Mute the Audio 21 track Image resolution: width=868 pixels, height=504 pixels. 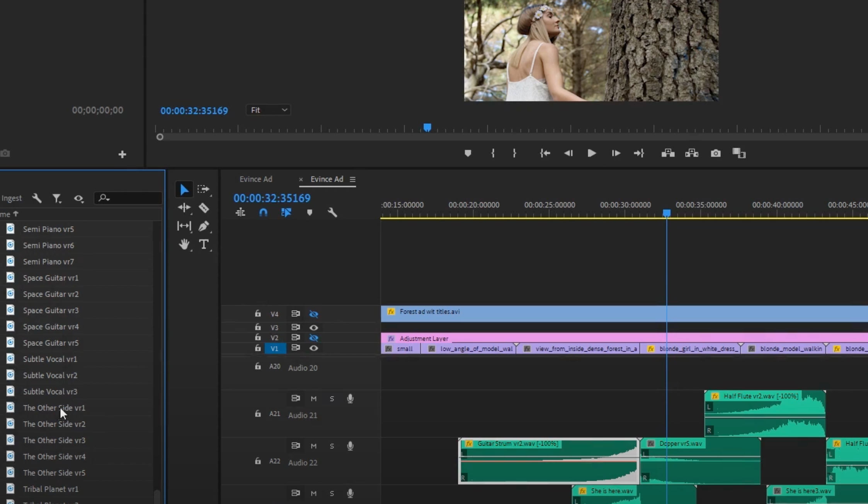pyautogui.click(x=314, y=398)
